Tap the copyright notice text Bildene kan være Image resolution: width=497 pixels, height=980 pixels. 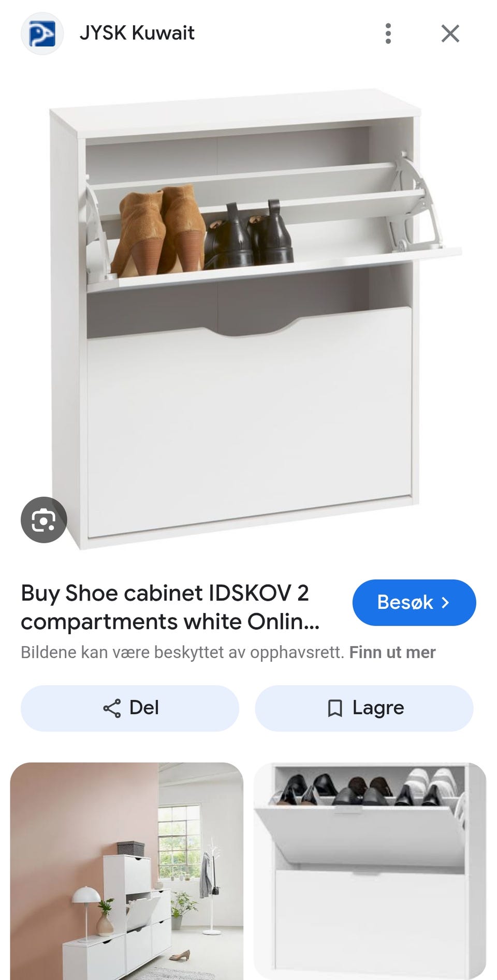click(182, 652)
